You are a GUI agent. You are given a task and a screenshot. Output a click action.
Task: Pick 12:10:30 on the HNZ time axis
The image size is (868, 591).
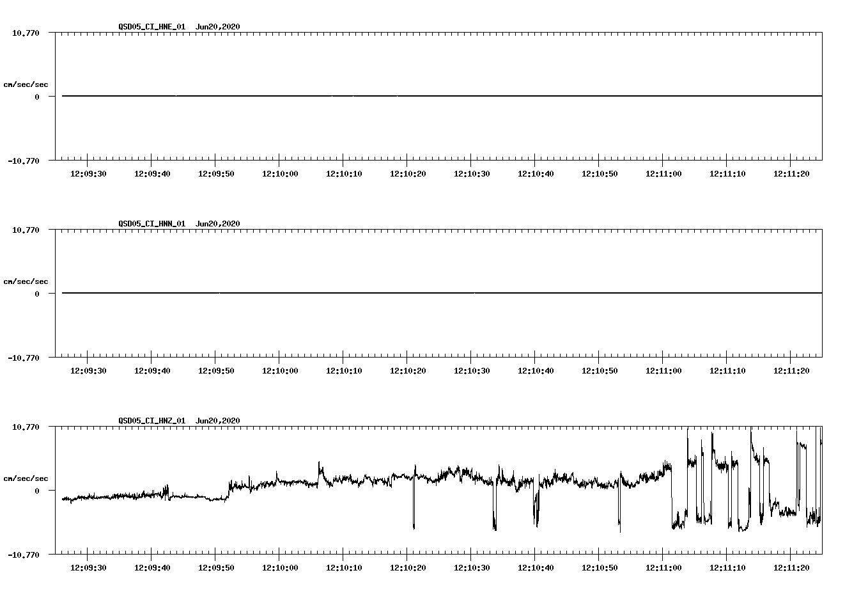472,568
